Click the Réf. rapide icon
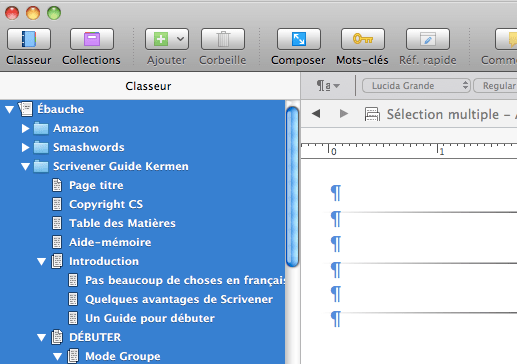Screen dimensions: 517x364 point(428,39)
